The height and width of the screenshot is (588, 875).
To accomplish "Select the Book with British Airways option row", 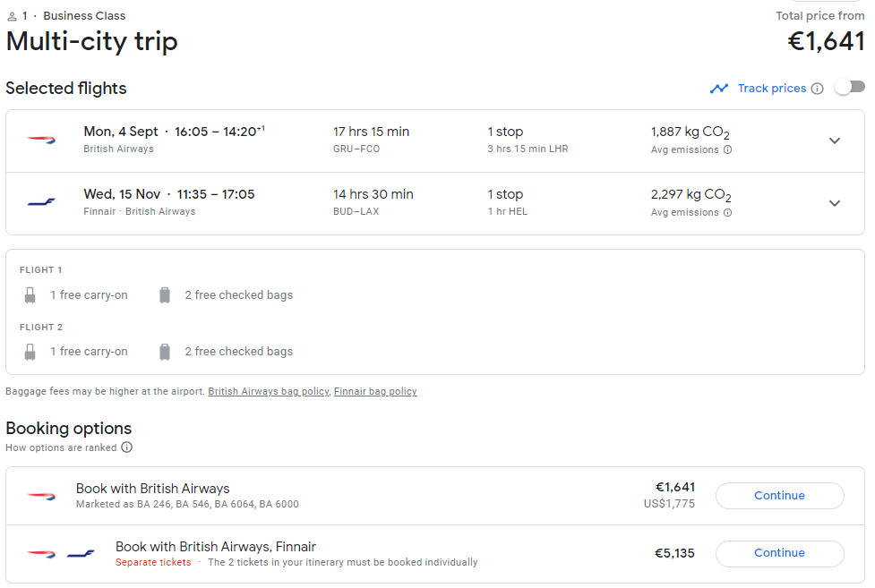I will 435,496.
